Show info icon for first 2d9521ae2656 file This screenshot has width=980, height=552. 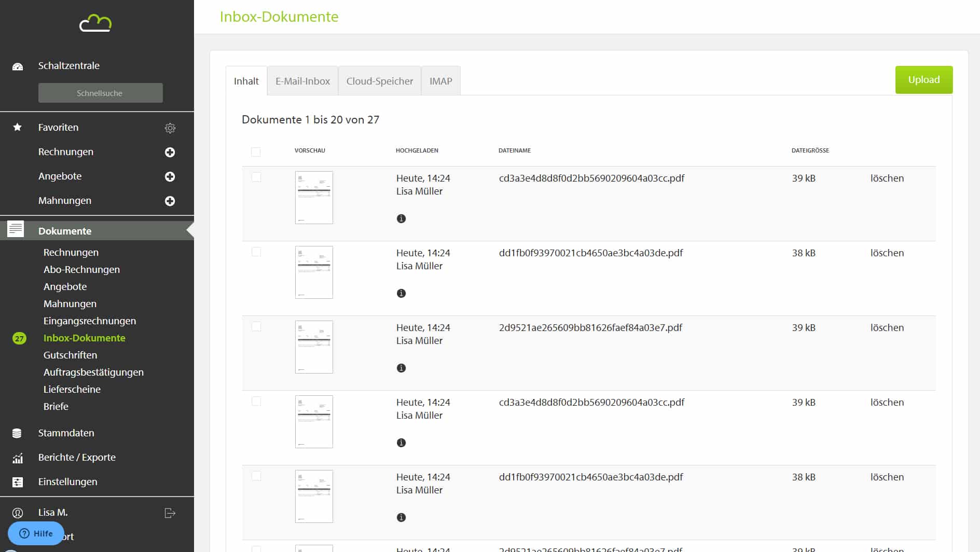pyautogui.click(x=401, y=368)
